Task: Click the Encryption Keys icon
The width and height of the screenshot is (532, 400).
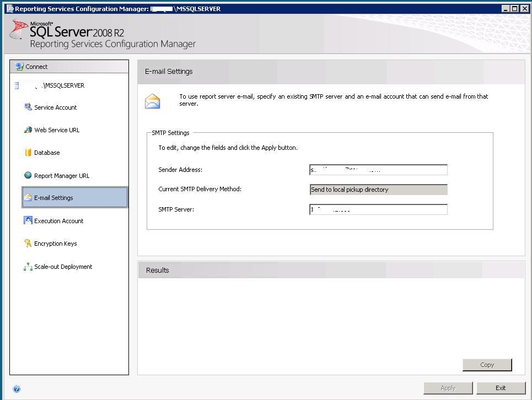Action: point(28,243)
